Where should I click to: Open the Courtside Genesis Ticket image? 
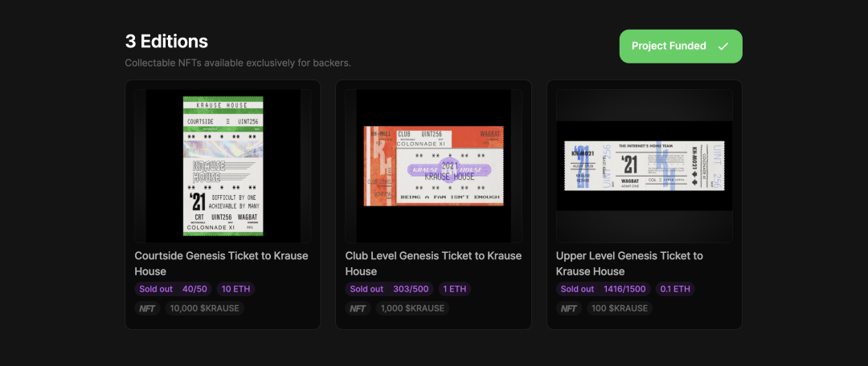(223, 166)
